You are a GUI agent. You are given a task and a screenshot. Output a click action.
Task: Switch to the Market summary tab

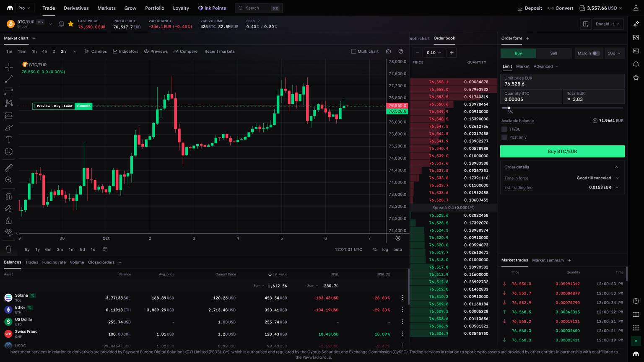click(x=548, y=260)
